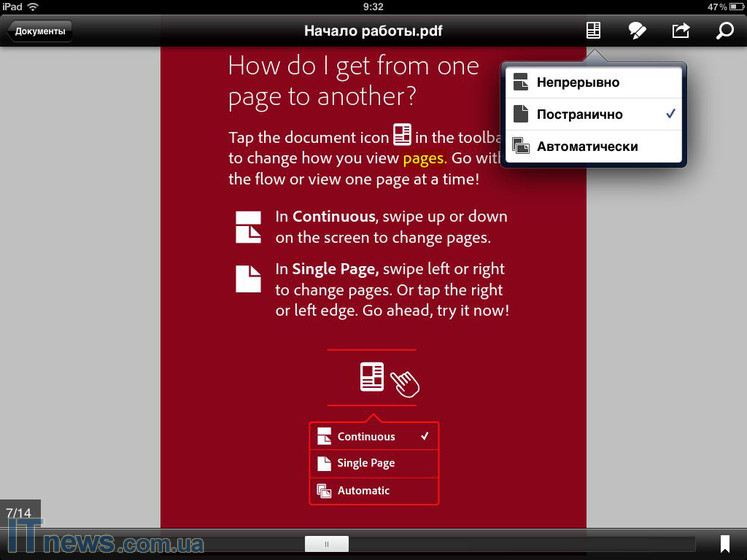
Task: Open search with the magnifier icon
Action: click(724, 31)
